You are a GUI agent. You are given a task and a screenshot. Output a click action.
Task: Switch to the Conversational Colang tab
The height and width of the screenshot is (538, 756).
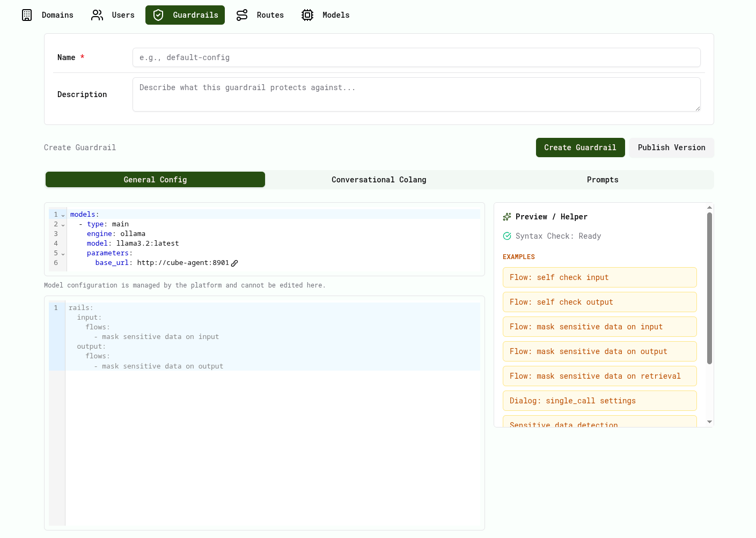pos(379,180)
